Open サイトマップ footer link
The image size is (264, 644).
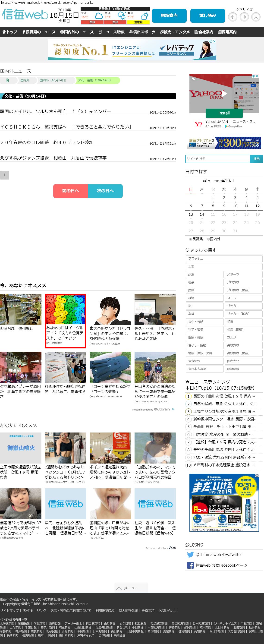coord(9,610)
